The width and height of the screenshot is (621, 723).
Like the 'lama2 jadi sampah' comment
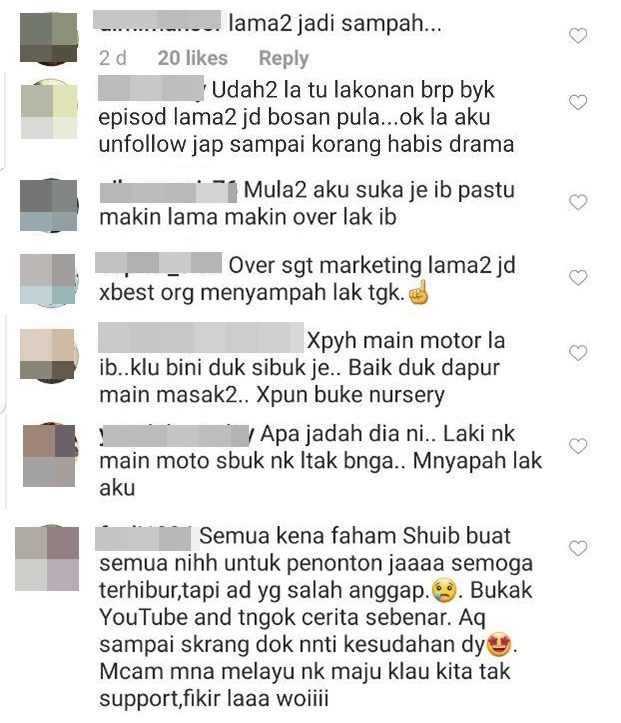tap(578, 36)
